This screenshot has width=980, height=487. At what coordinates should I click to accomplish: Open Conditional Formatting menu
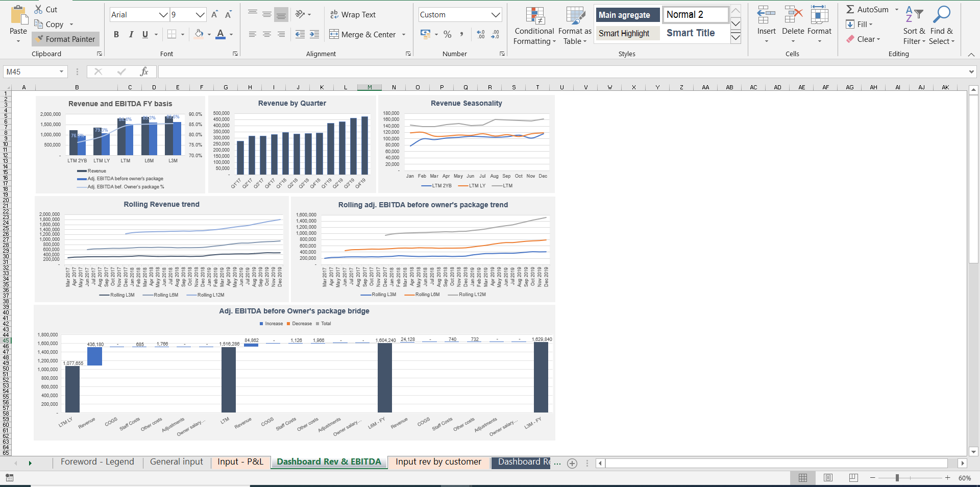[x=534, y=26]
